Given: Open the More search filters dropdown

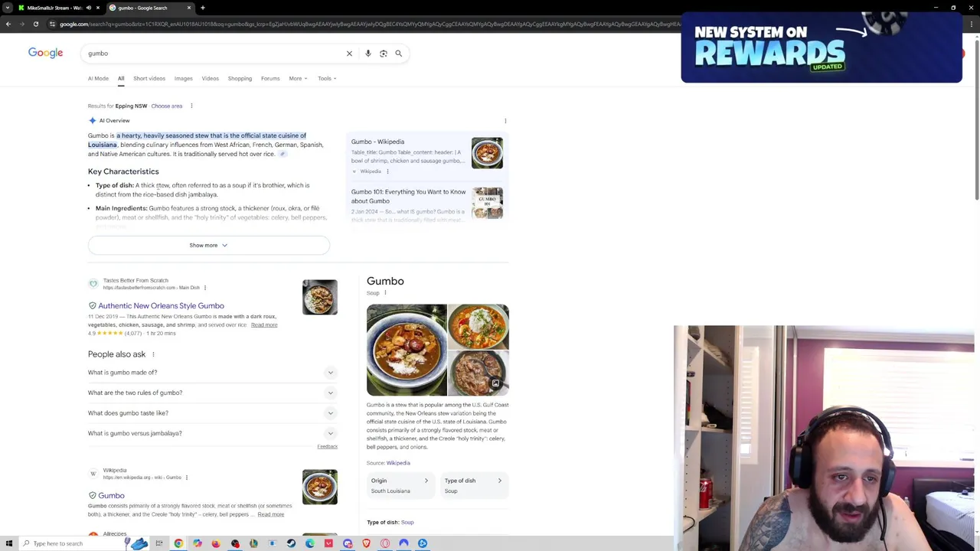Looking at the screenshot, I should click(298, 78).
